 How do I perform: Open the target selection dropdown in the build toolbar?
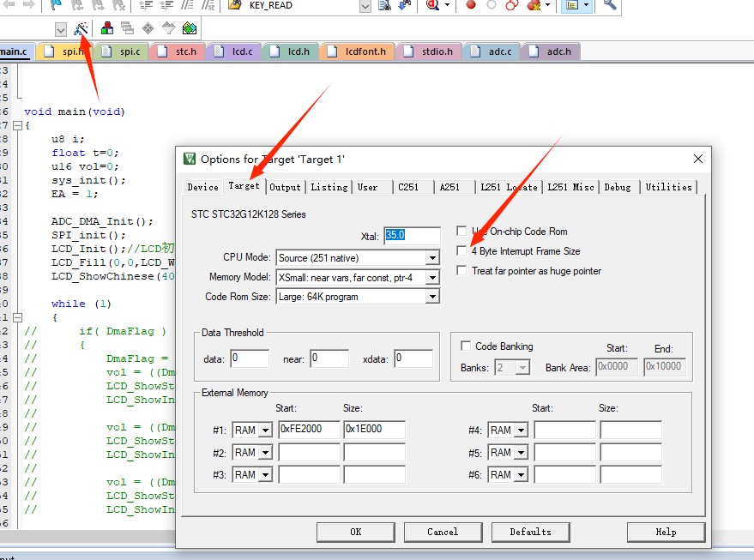coord(61,30)
